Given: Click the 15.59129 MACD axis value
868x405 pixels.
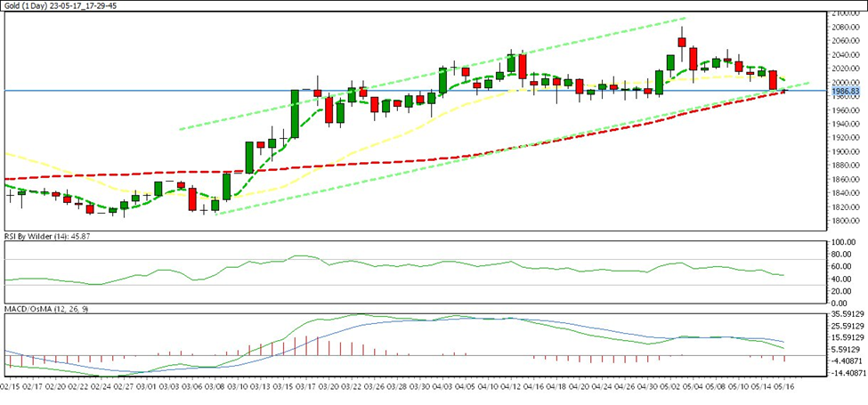Looking at the screenshot, I should [847, 337].
